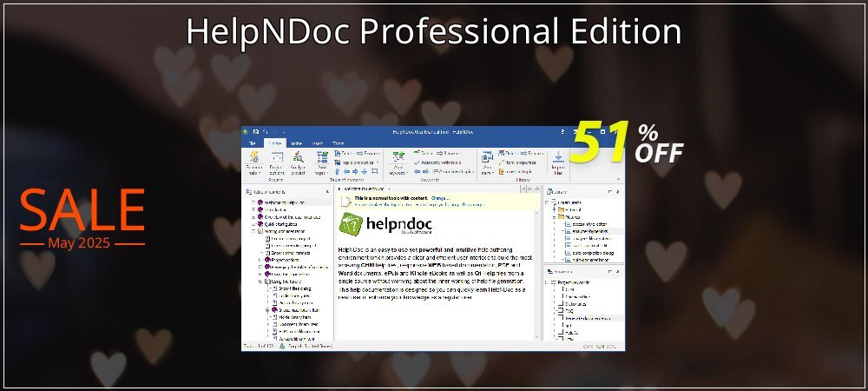The height and width of the screenshot is (391, 868).
Task: Switch to the Insert ribbon tab
Action: point(318,143)
